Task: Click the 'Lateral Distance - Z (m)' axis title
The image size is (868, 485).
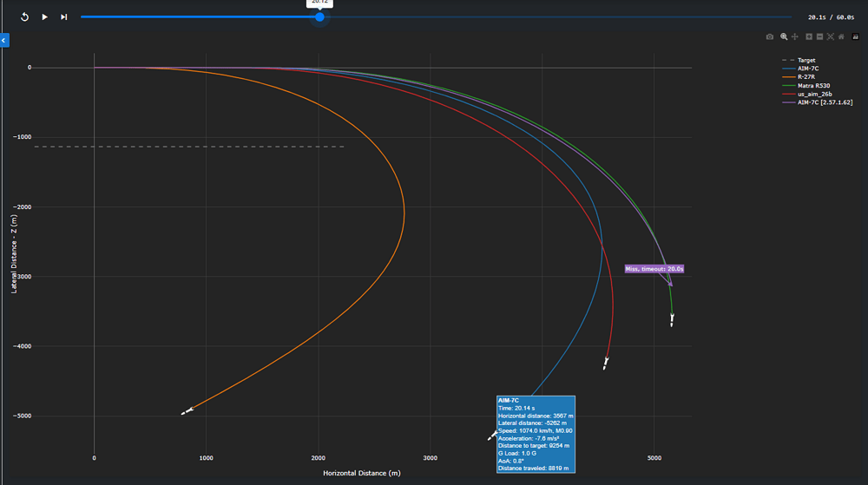Action: pos(14,254)
